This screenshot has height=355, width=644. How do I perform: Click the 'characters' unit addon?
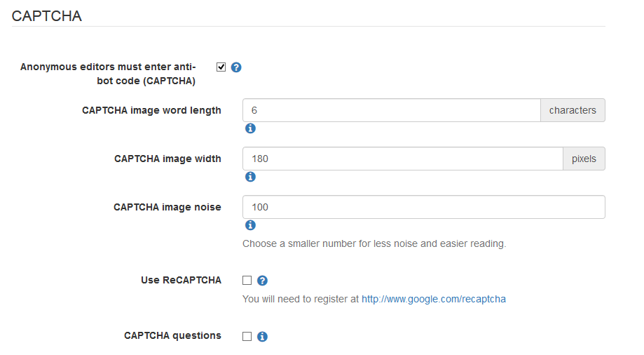pos(573,110)
